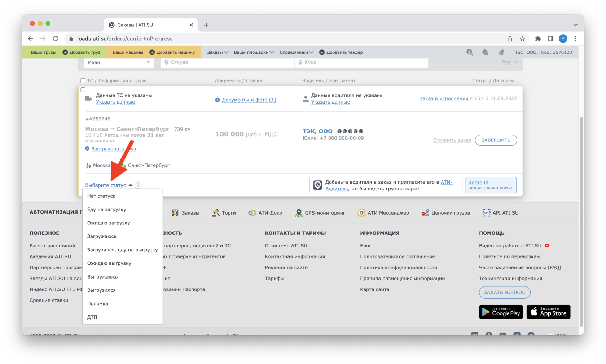Viewport: 606px width, 364px height.
Task: Select status Выгружаюсь
Action: (x=123, y=277)
